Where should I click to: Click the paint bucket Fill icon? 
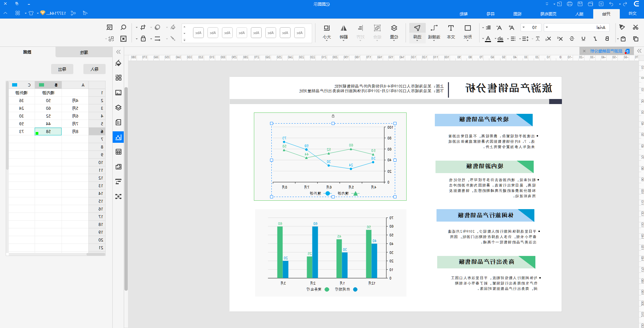click(173, 27)
